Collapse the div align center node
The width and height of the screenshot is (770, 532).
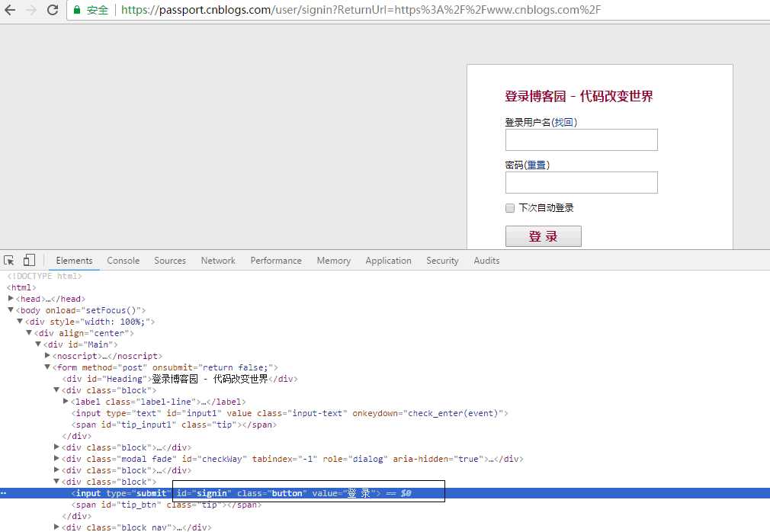[29, 333]
